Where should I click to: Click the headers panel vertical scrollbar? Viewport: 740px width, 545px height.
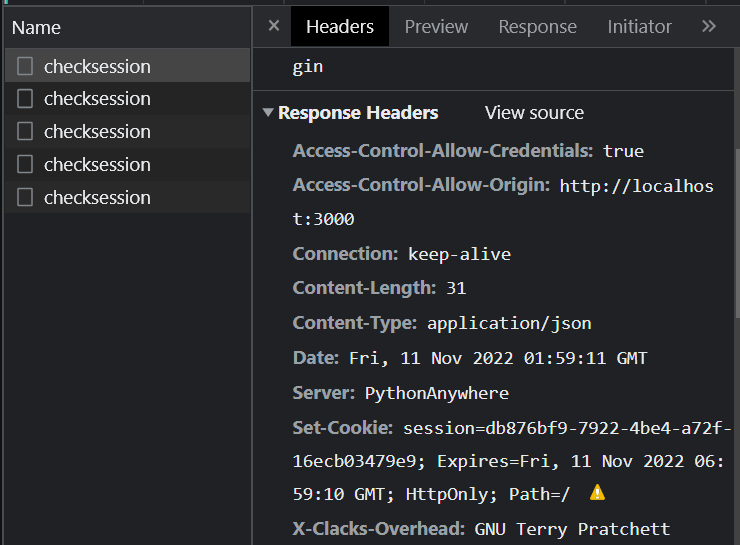[737, 234]
